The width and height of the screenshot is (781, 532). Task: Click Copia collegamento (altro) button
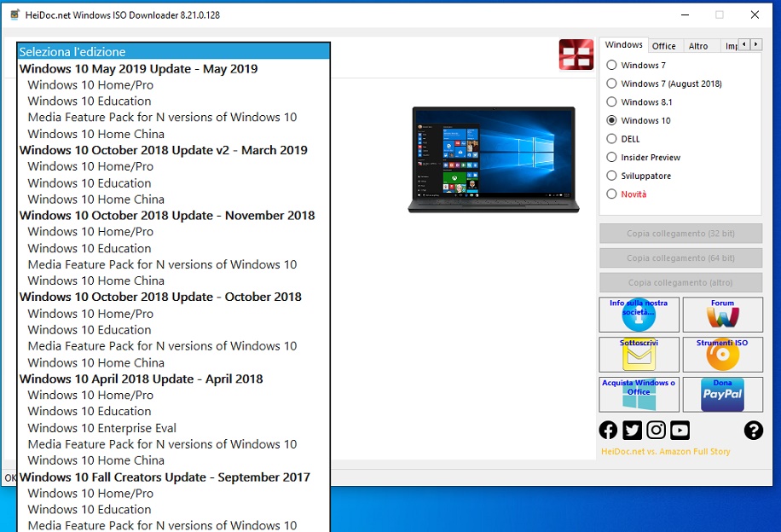(x=681, y=282)
